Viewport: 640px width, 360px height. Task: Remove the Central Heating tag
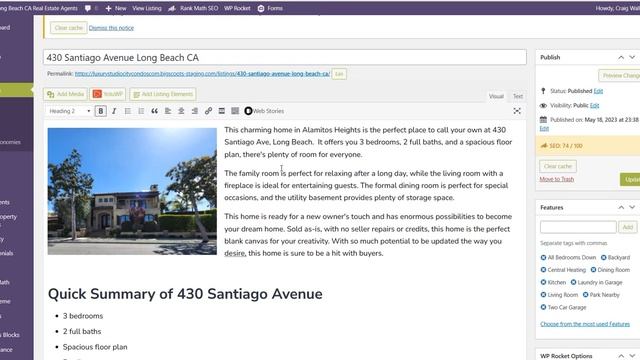point(543,270)
